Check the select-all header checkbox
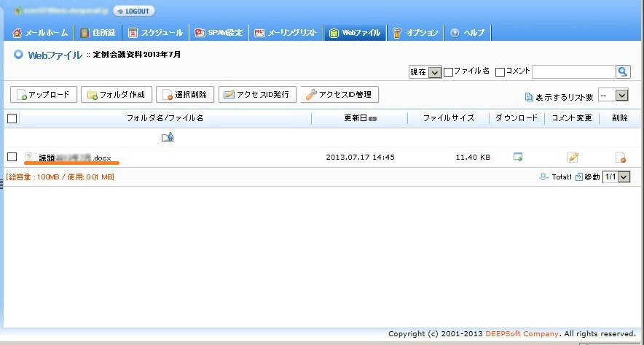The image size is (644, 345). tap(12, 118)
